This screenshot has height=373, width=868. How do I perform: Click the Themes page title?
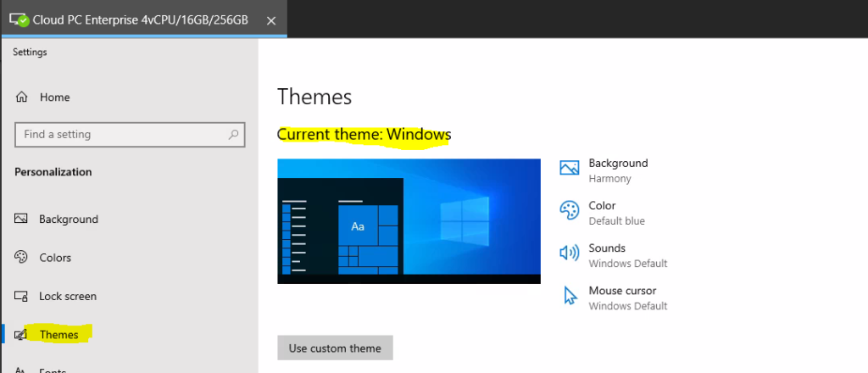[314, 97]
